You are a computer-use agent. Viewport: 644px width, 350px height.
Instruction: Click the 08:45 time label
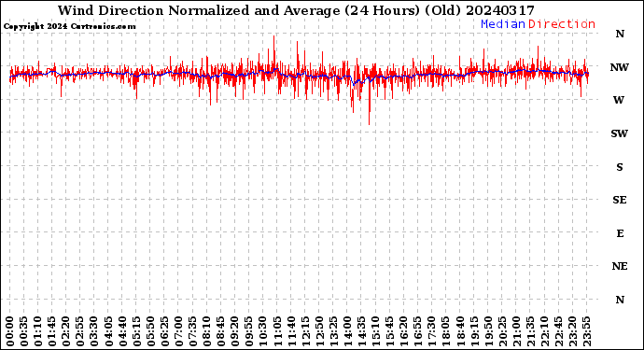[221, 331]
